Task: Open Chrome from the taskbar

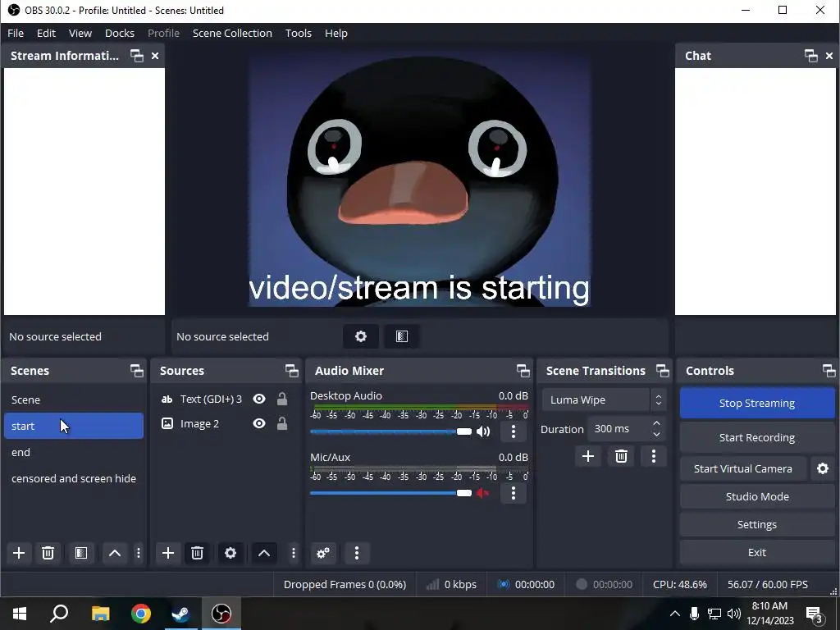Action: tap(141, 614)
